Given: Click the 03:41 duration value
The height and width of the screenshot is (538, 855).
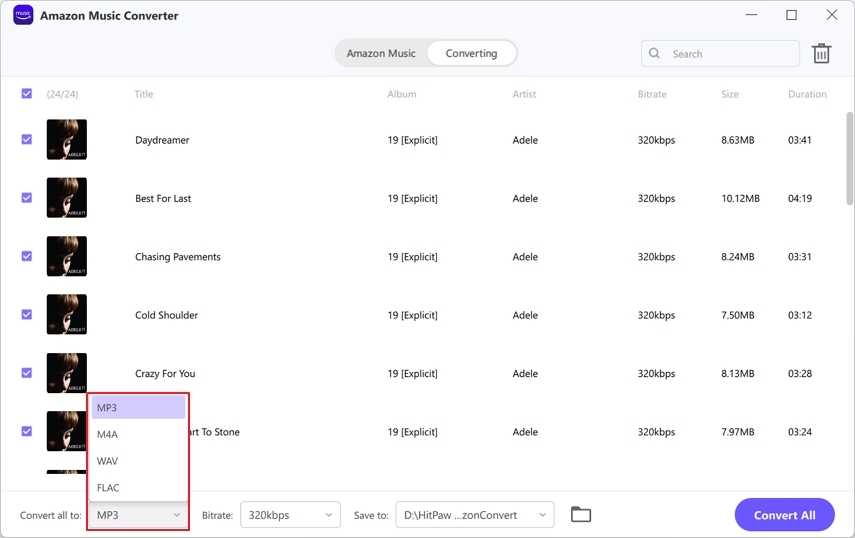Looking at the screenshot, I should pos(800,140).
